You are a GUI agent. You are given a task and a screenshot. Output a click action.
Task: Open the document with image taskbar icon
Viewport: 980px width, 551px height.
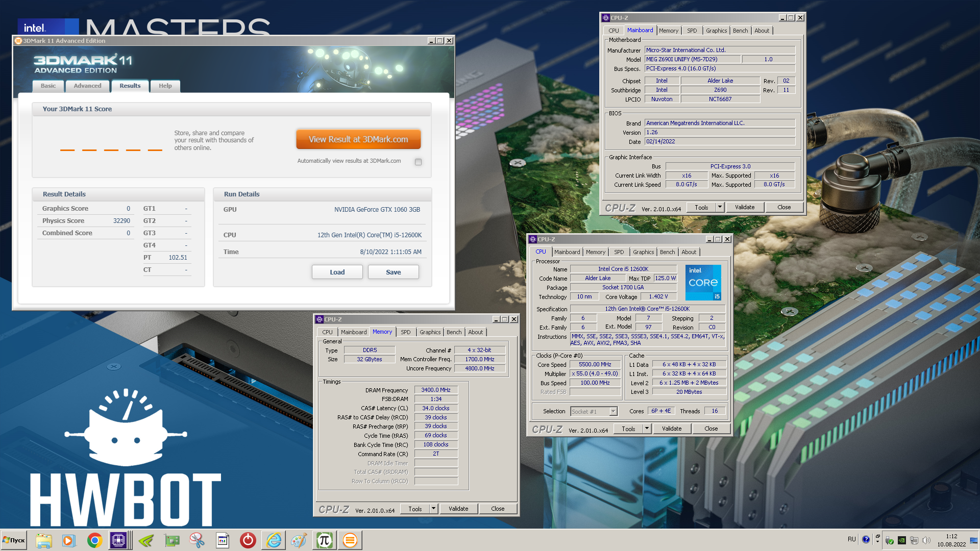[x=223, y=540]
